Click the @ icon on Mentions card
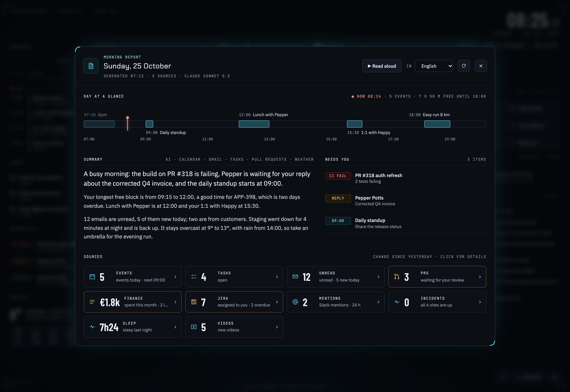570x392 pixels. click(x=295, y=302)
